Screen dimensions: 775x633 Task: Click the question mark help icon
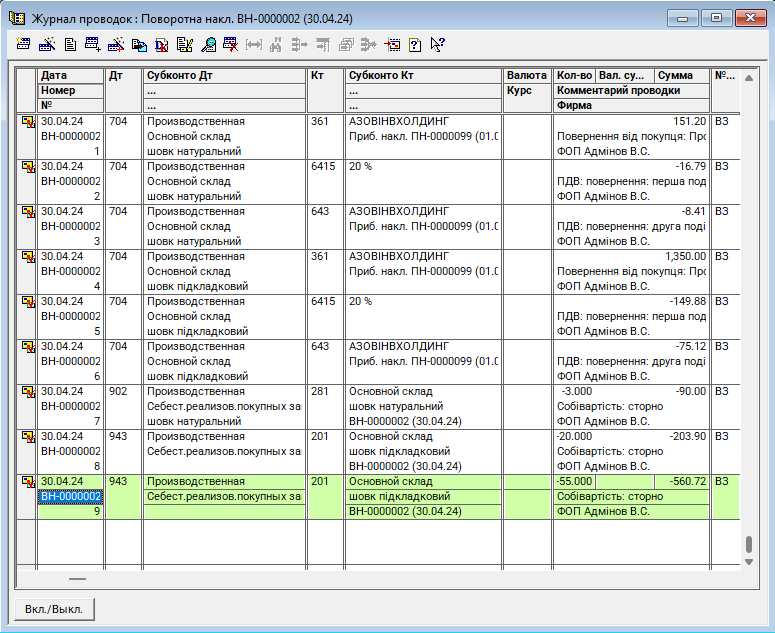[415, 45]
